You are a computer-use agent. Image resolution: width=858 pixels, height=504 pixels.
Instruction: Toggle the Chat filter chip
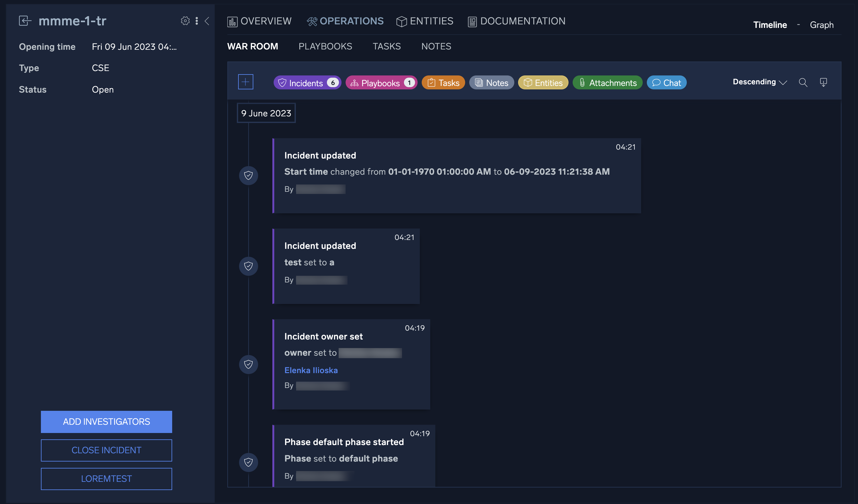(x=666, y=83)
